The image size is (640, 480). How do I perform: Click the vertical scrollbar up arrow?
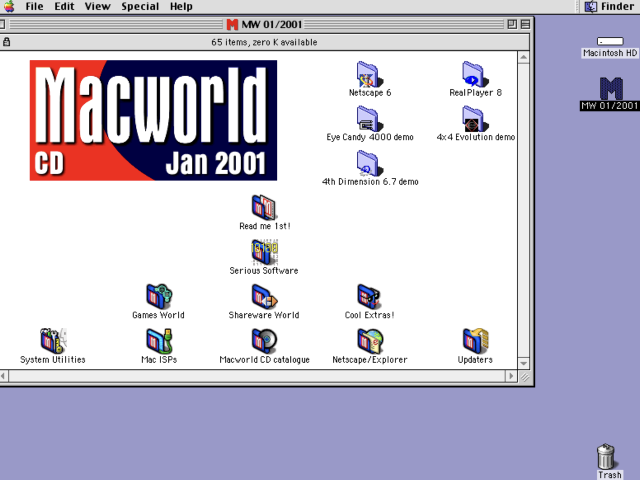pyautogui.click(x=524, y=57)
